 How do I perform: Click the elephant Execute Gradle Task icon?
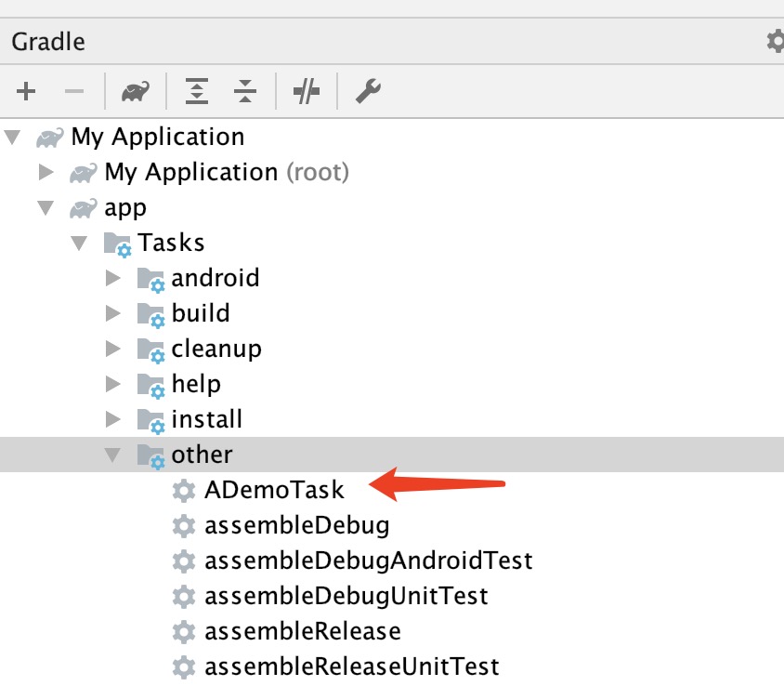[136, 91]
